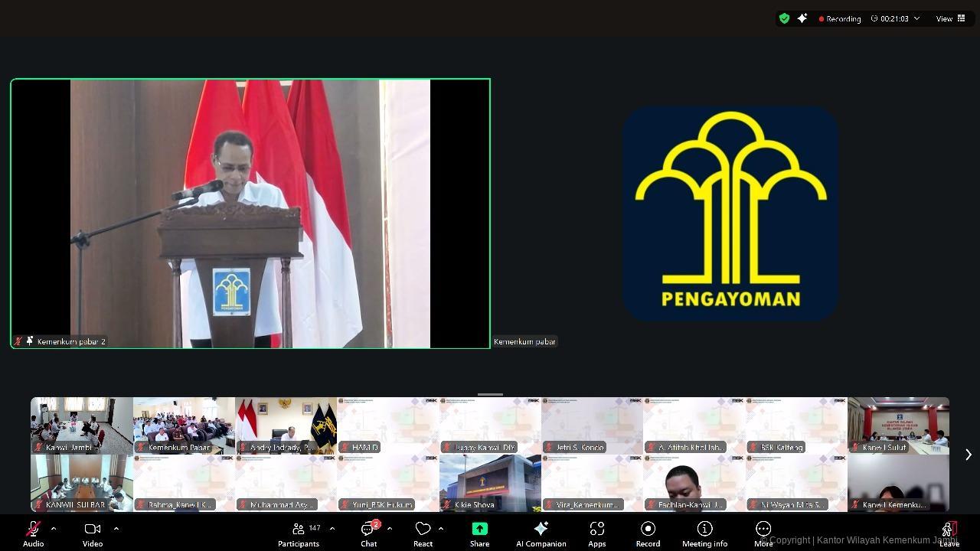Image resolution: width=980 pixels, height=551 pixels.
Task: Start your video
Action: click(92, 528)
